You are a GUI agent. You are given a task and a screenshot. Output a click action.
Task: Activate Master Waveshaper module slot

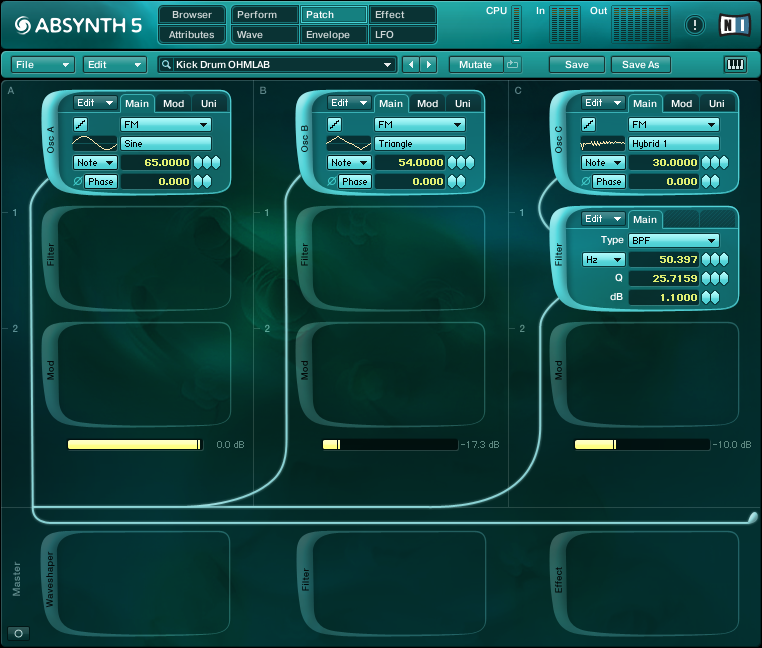click(137, 583)
